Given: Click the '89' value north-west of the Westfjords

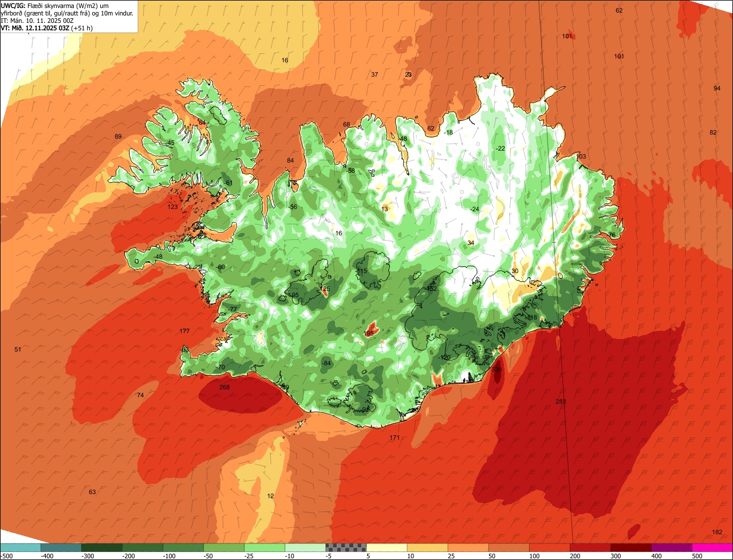Looking at the screenshot, I should [x=118, y=136].
